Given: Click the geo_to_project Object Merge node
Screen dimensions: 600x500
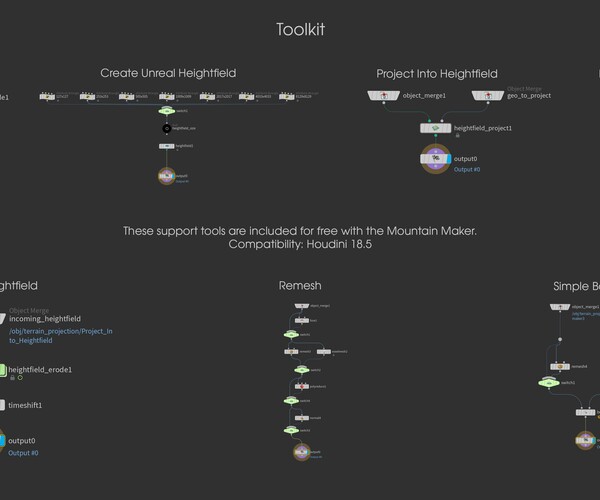Looking at the screenshot, I should pos(488,95).
